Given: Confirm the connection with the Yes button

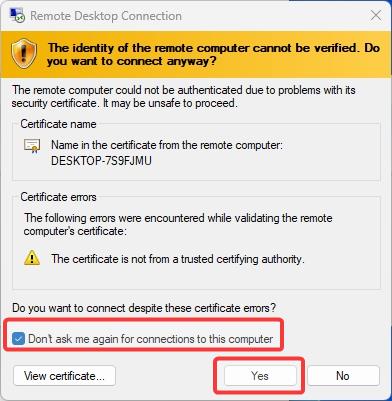Looking at the screenshot, I should [260, 376].
